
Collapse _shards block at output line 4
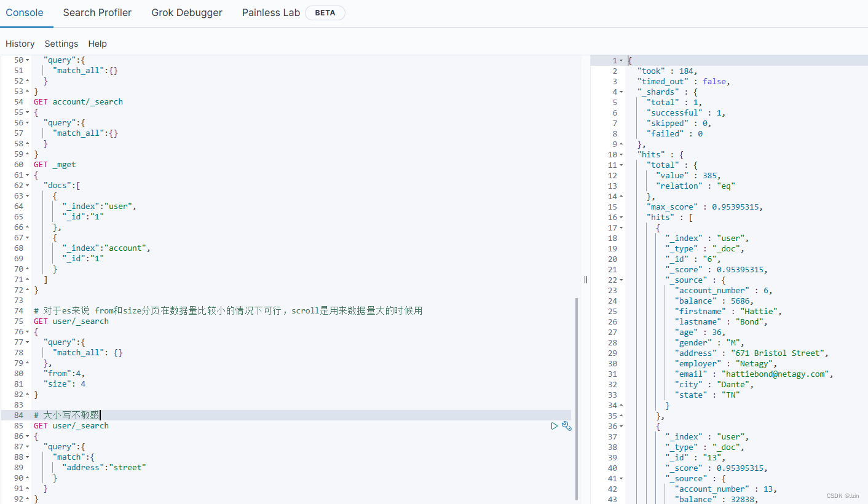click(x=621, y=92)
